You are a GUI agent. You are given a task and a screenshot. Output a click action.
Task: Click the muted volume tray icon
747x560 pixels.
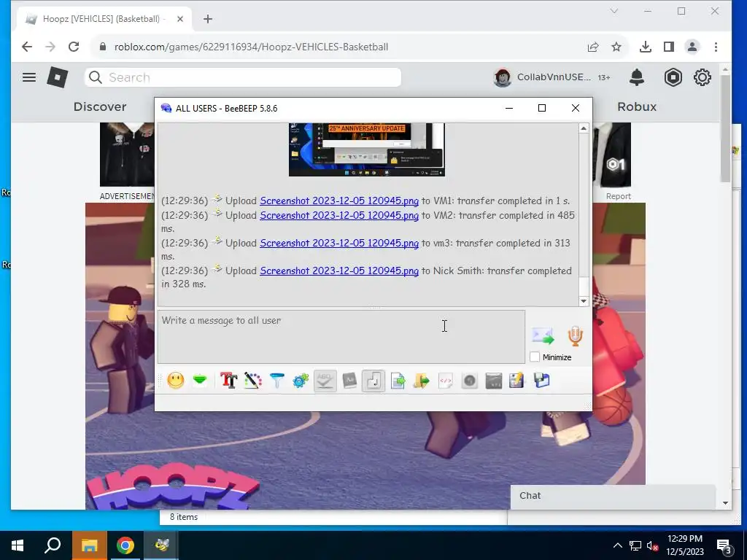(653, 545)
